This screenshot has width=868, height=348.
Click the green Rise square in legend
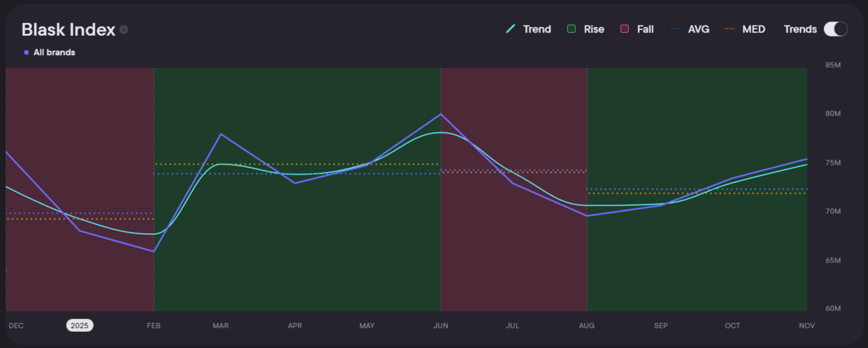[572, 29]
